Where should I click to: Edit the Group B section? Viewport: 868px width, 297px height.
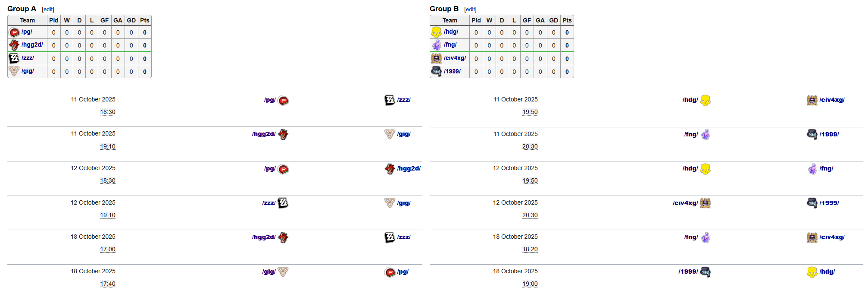470,9
